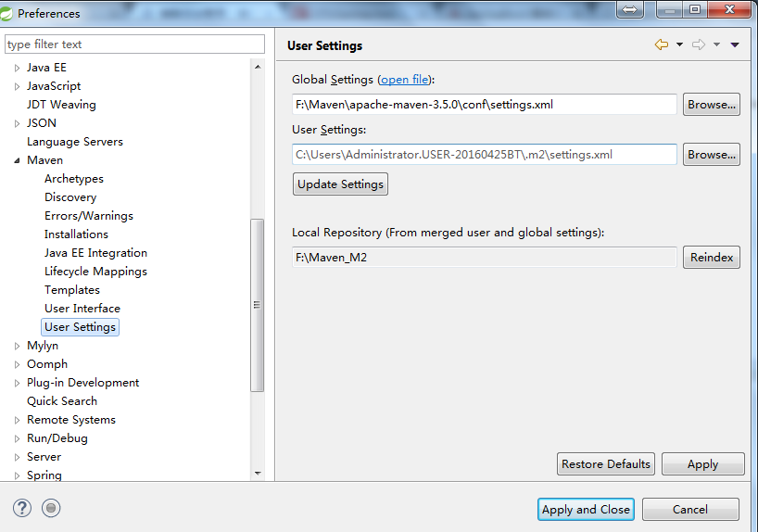Screen dimensions: 758x532
Task: Open Maven Templates page
Action: pyautogui.click(x=72, y=290)
